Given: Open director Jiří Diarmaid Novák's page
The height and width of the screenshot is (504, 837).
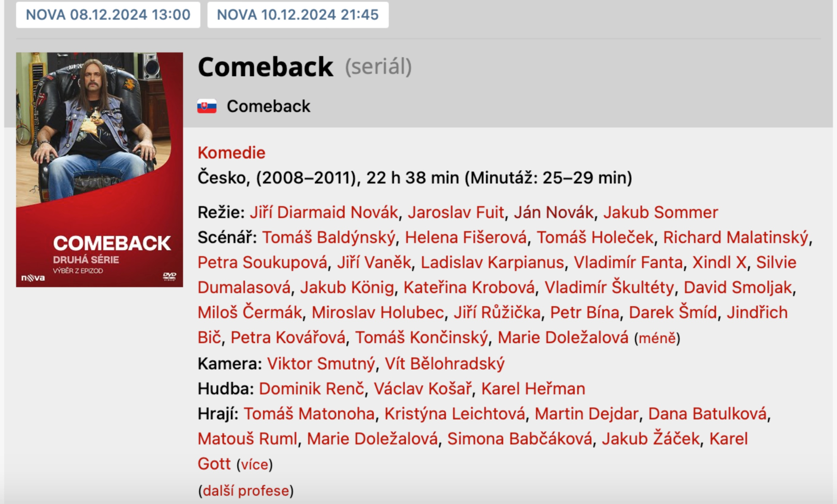Looking at the screenshot, I should [x=324, y=212].
